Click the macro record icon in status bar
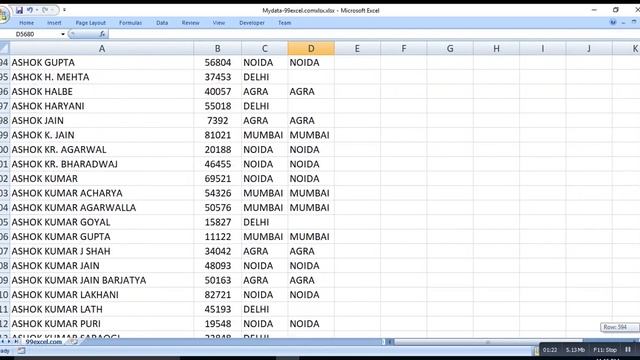Image resolution: width=640 pixels, height=360 pixels. point(21,351)
